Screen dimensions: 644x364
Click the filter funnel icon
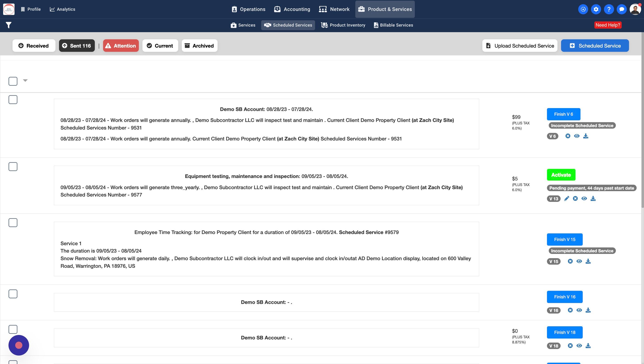8,25
